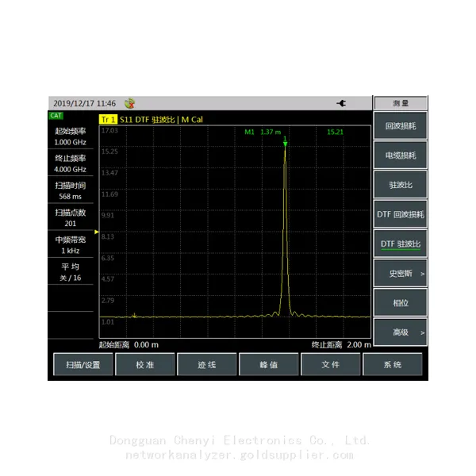Image resolution: width=476 pixels, height=476 pixels.
Task: Change 扫描点数 201 setting
Action: [x=71, y=217]
